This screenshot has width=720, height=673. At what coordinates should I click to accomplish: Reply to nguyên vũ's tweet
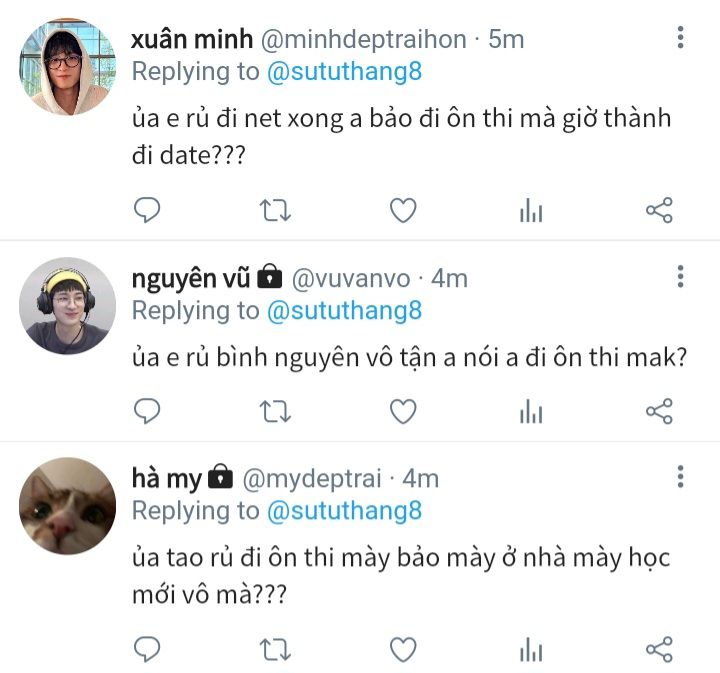(147, 411)
